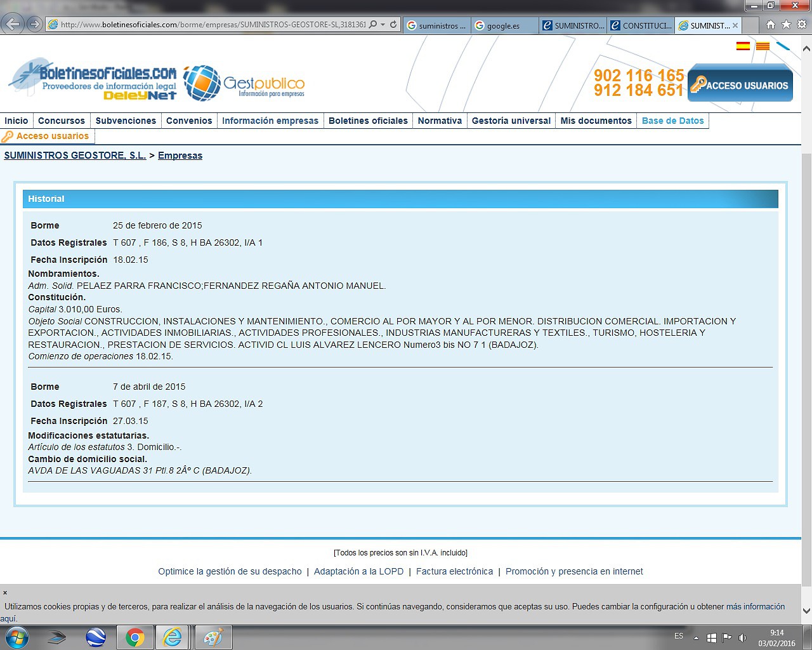Screen dimensions: 812x650
Task: Open the Inicio menu item
Action: click(x=16, y=121)
